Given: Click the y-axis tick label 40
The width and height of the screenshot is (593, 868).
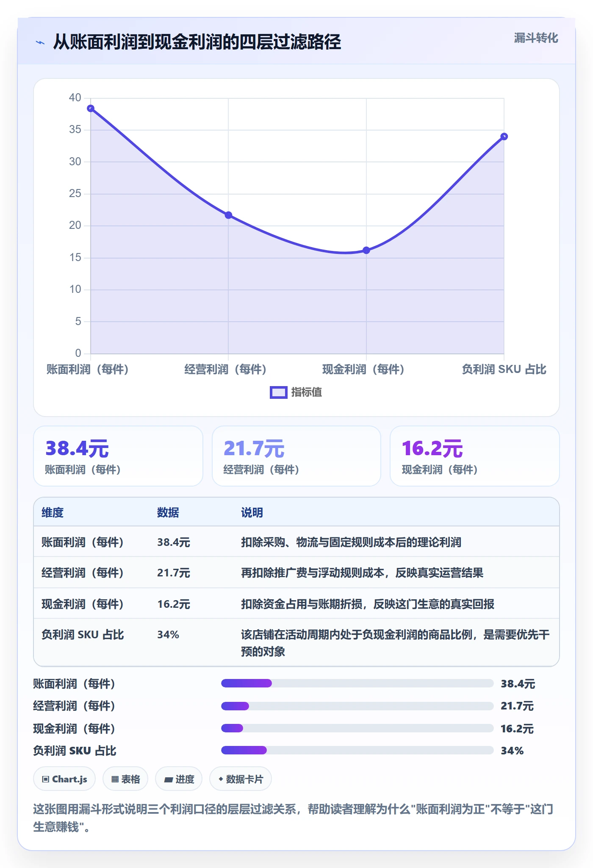Looking at the screenshot, I should tap(75, 98).
